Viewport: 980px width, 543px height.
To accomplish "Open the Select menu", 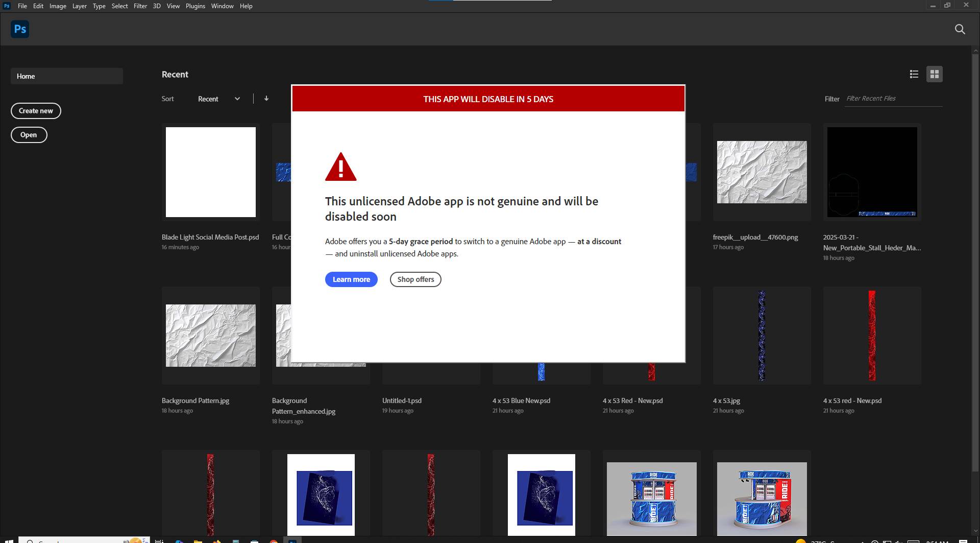I will coord(119,6).
